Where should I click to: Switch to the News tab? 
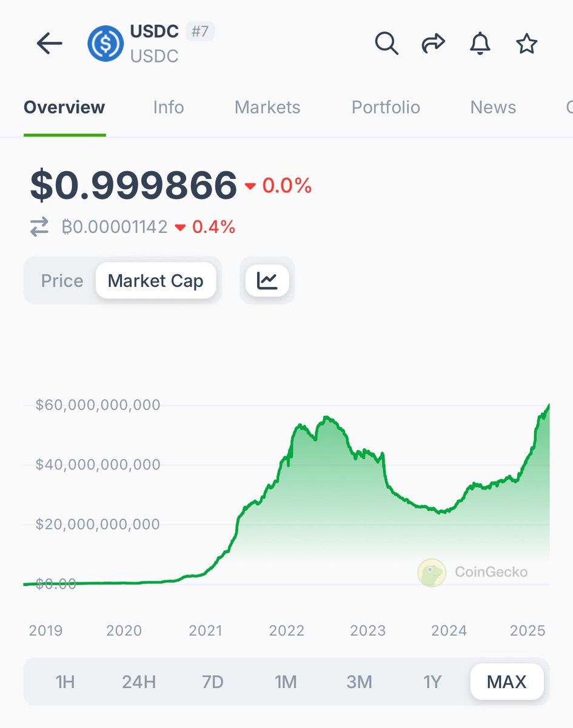pos(492,107)
